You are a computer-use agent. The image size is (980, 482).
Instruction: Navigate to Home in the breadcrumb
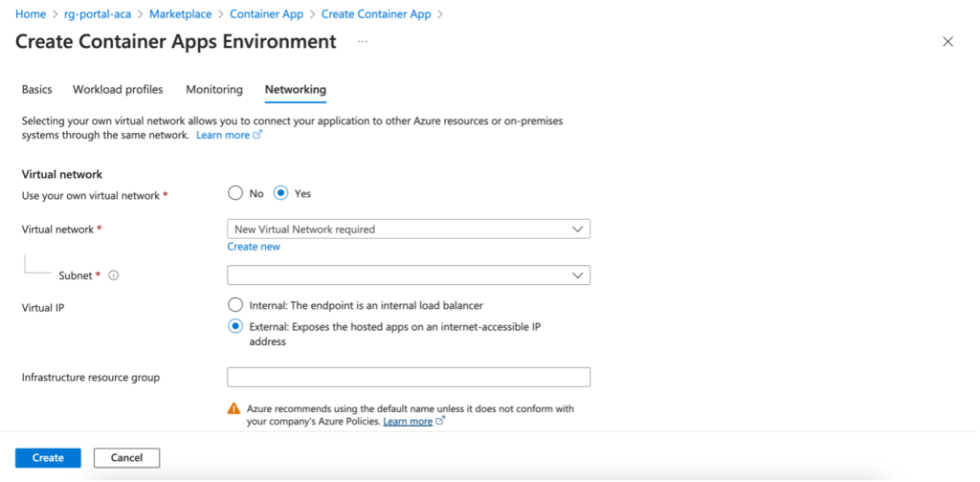click(31, 14)
